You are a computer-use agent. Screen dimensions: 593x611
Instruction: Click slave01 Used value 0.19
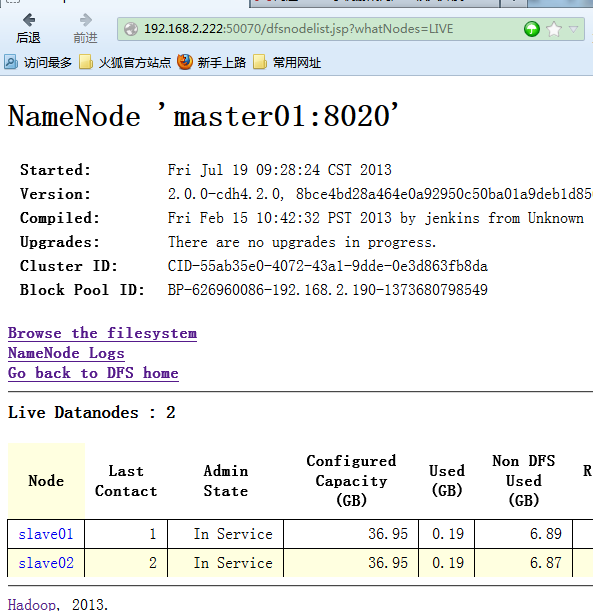point(448,534)
